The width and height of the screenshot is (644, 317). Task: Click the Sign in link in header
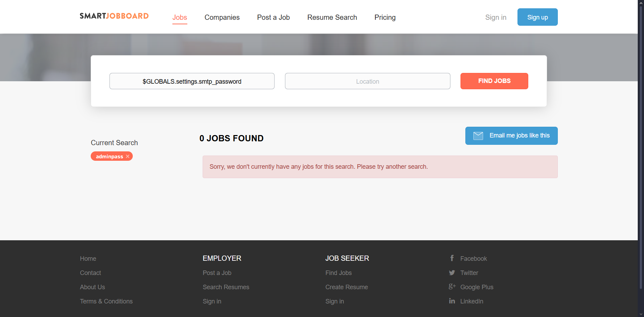[496, 17]
